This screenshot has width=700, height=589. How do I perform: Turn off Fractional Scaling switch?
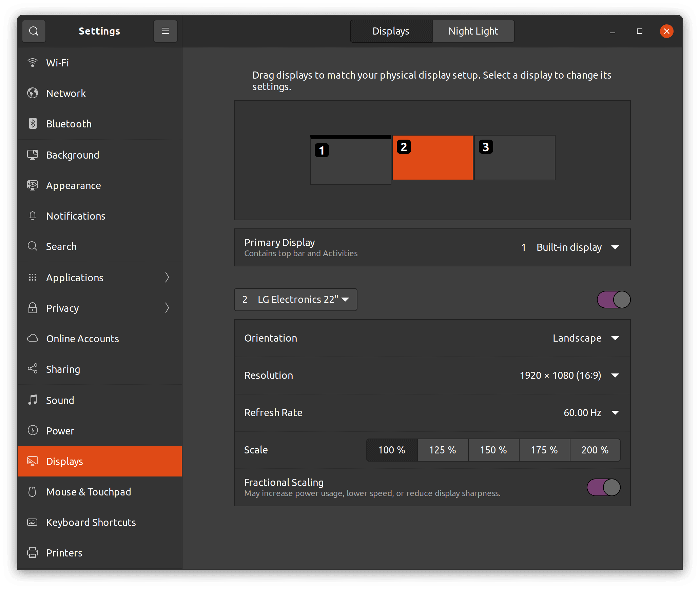603,487
